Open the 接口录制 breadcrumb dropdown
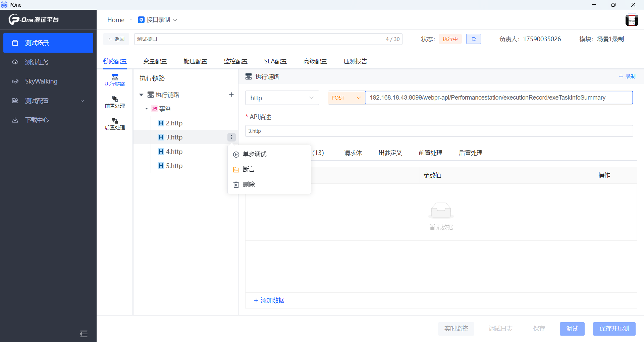 (158, 20)
